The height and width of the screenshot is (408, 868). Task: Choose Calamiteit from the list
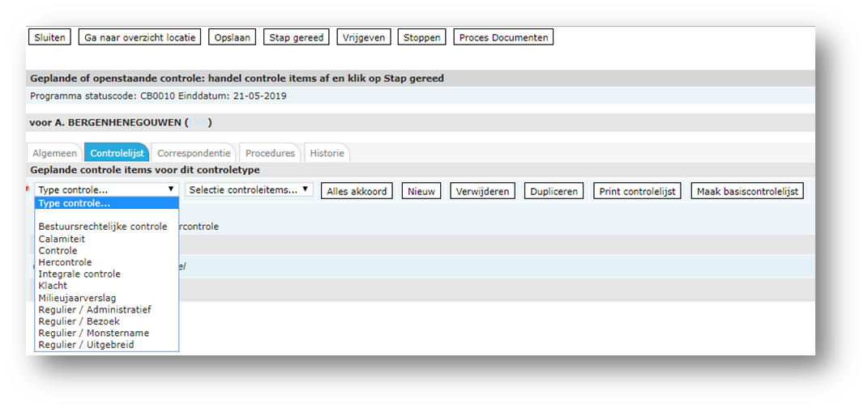62,239
